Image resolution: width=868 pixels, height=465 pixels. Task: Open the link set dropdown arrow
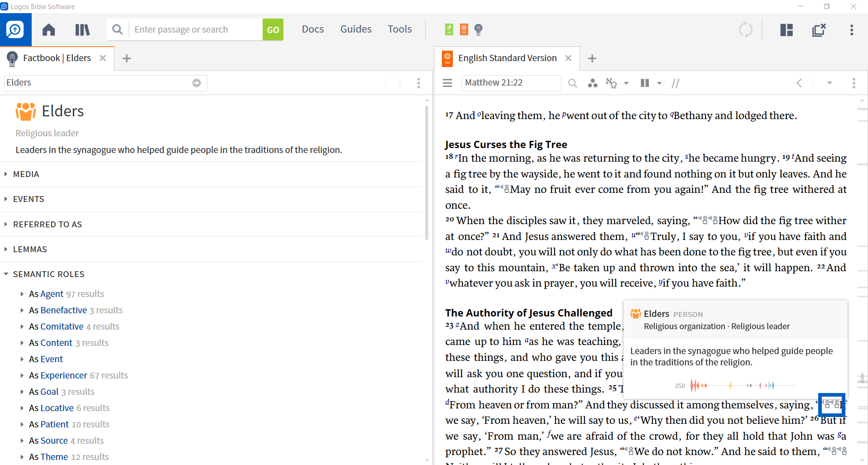(626, 83)
